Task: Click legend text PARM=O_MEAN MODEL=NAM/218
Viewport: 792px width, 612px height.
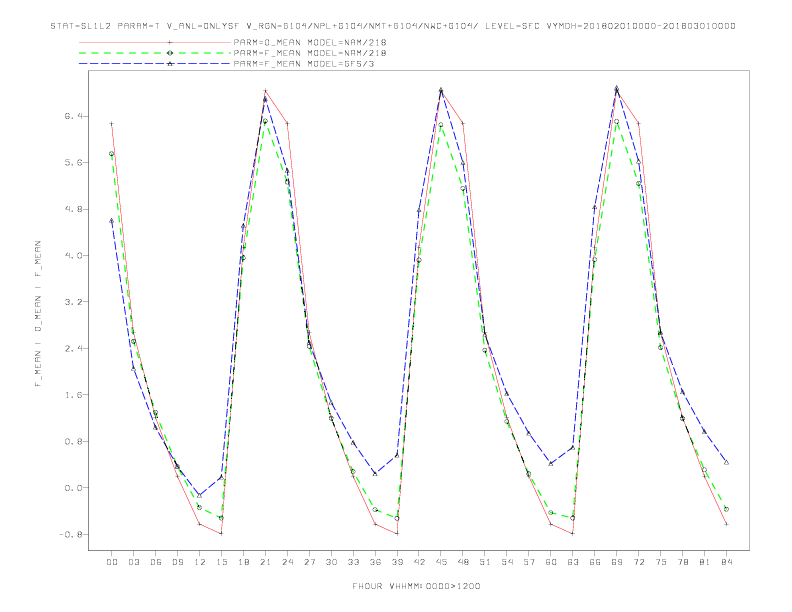Action: 310,42
